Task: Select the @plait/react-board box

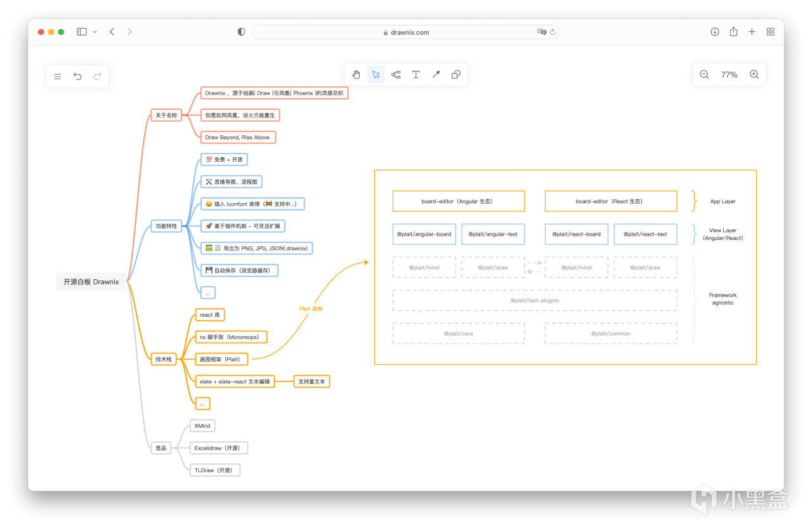Action: (577, 234)
